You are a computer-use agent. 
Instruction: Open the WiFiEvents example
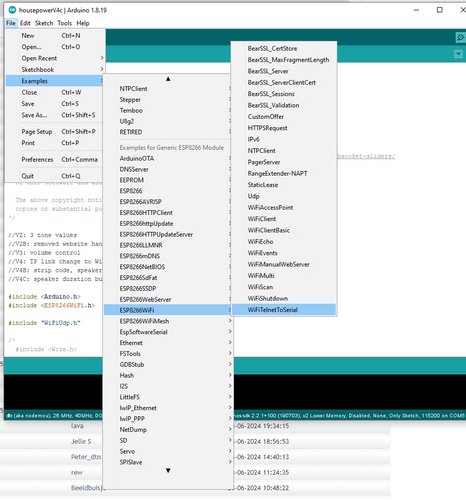point(284,253)
